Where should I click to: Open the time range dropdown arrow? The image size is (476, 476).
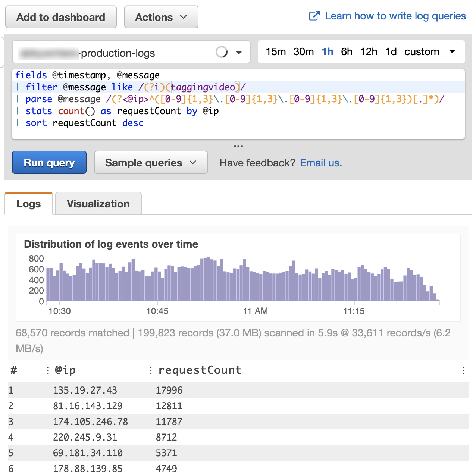452,51
